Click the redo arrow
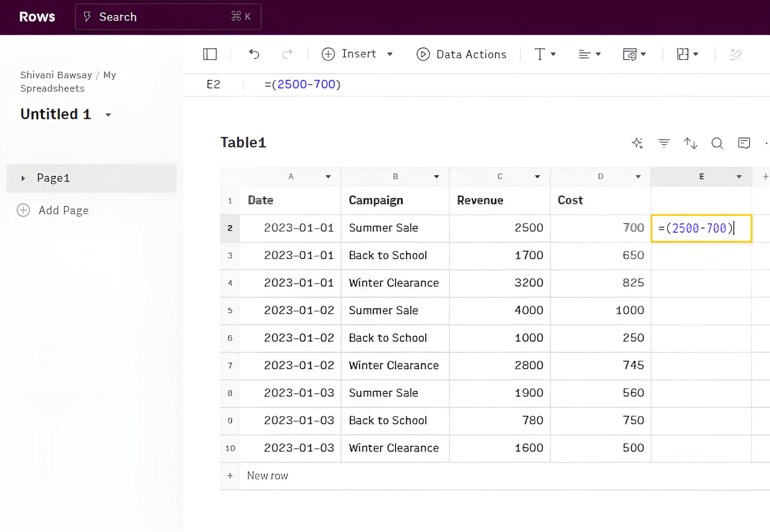This screenshot has width=770, height=532. (x=287, y=54)
